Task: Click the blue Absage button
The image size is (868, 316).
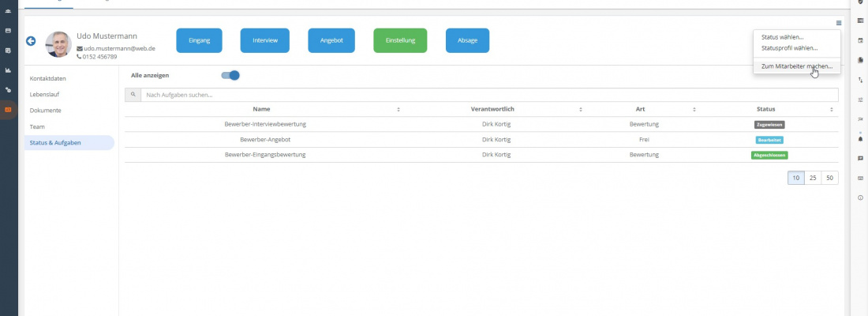Action: pos(467,40)
